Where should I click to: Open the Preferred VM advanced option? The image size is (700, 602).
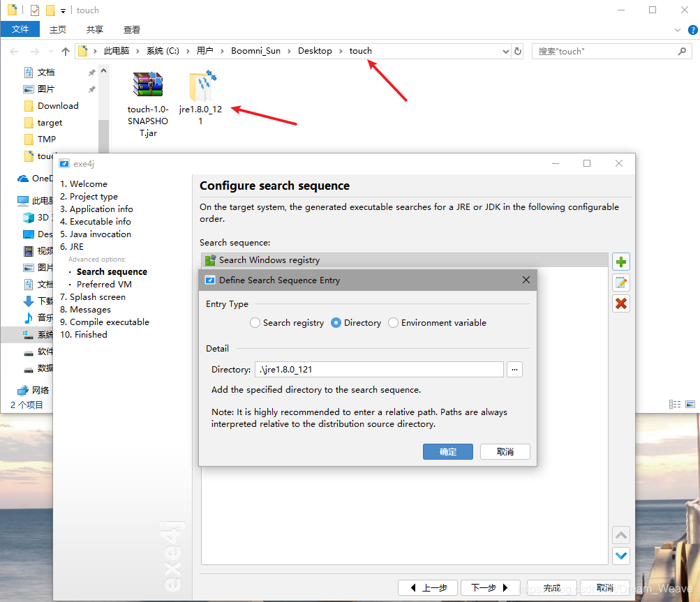tap(104, 285)
